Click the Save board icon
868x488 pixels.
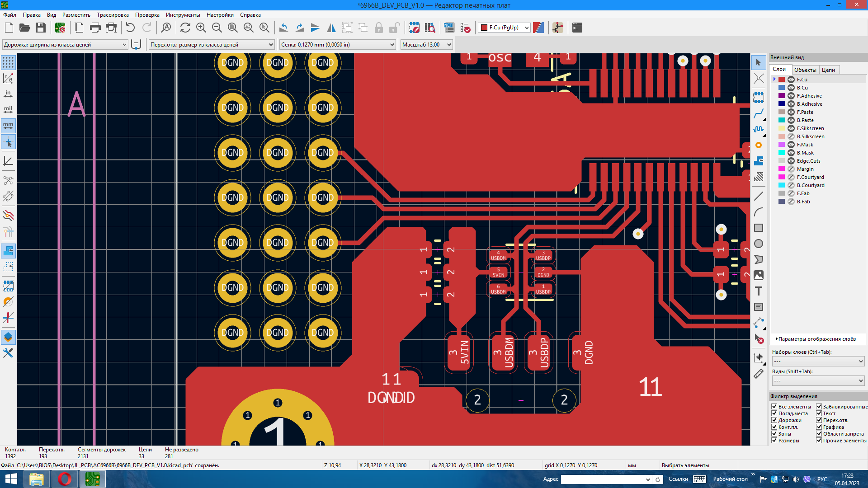(41, 28)
